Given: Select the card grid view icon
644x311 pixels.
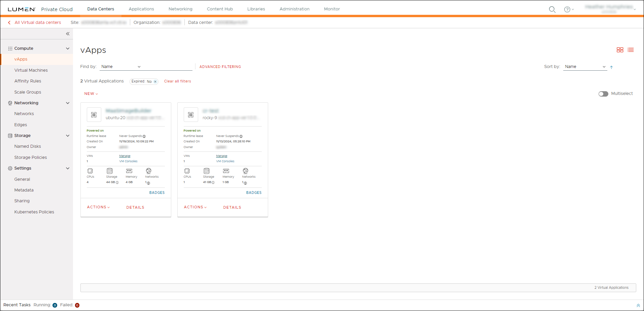Looking at the screenshot, I should click(x=620, y=49).
